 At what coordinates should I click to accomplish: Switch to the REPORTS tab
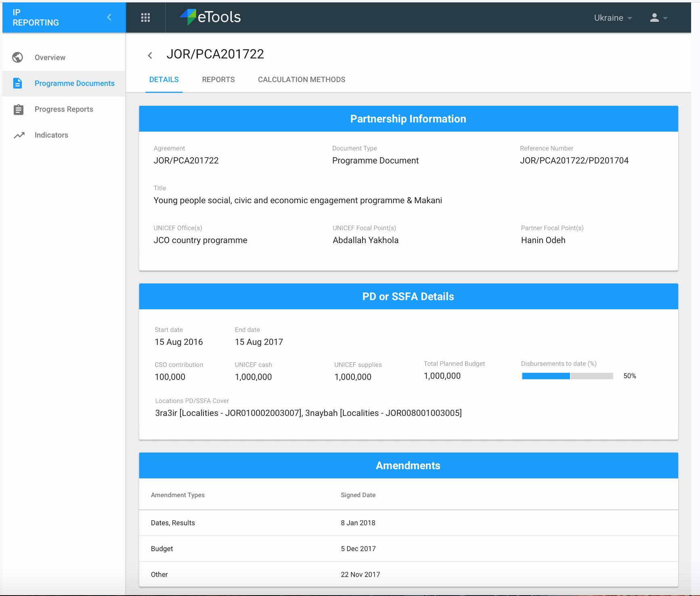(218, 80)
